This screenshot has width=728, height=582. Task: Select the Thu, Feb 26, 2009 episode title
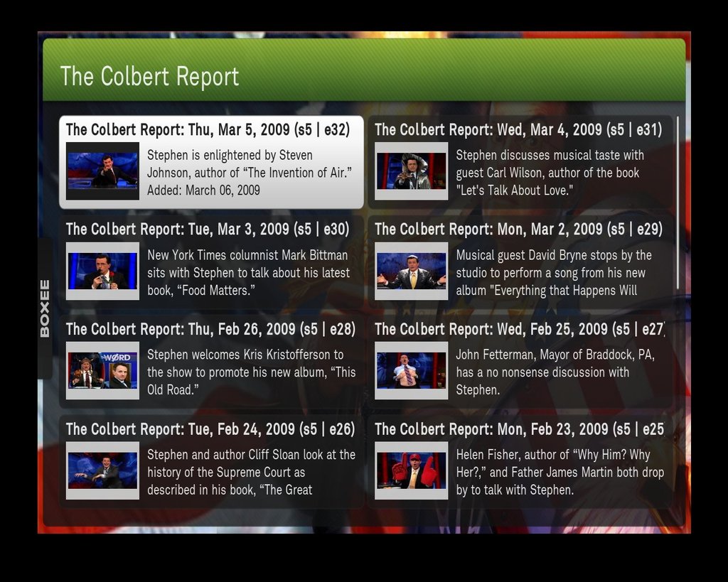[x=210, y=329]
